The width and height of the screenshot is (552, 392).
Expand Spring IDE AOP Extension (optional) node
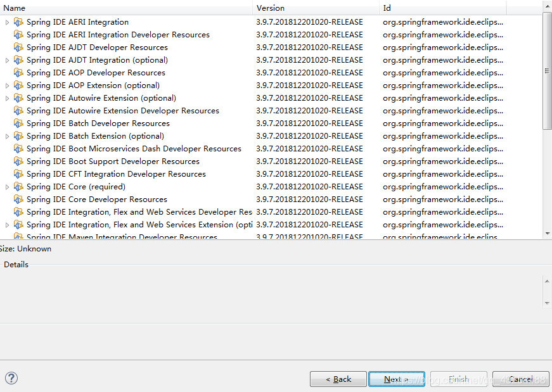click(7, 86)
